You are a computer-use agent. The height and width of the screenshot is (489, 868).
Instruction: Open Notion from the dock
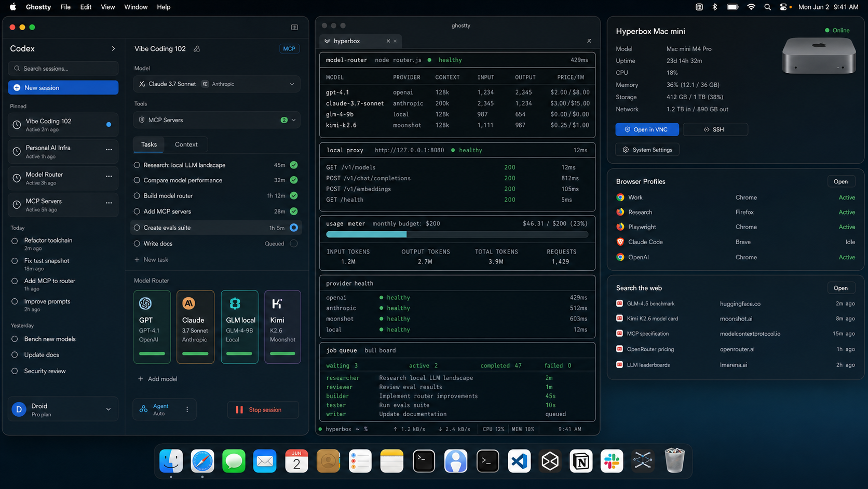(x=581, y=461)
